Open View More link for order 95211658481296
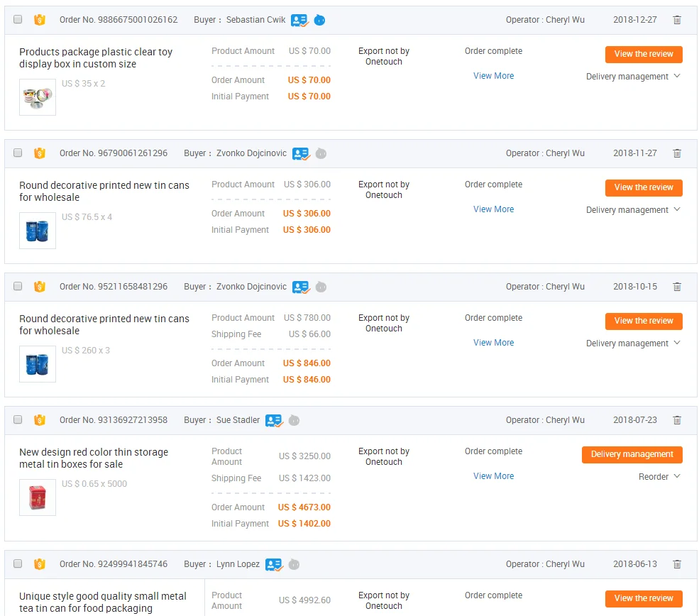Viewport: 699px width, 616px height. (493, 343)
